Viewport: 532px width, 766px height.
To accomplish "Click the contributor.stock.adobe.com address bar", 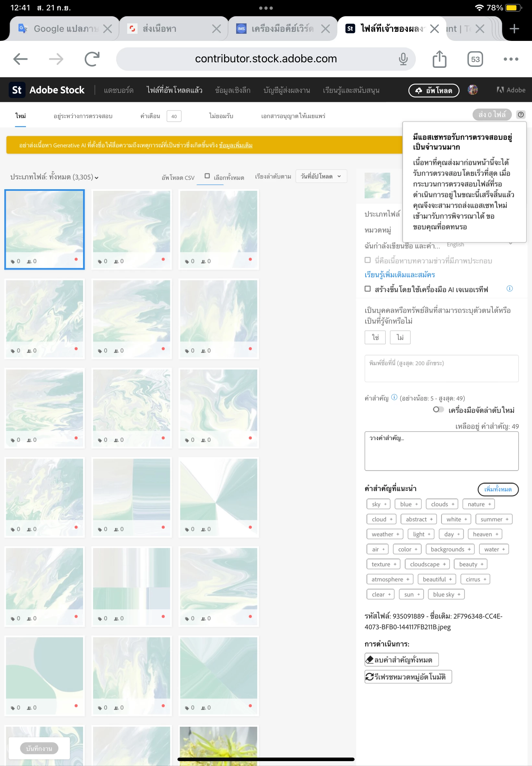I will [x=266, y=59].
